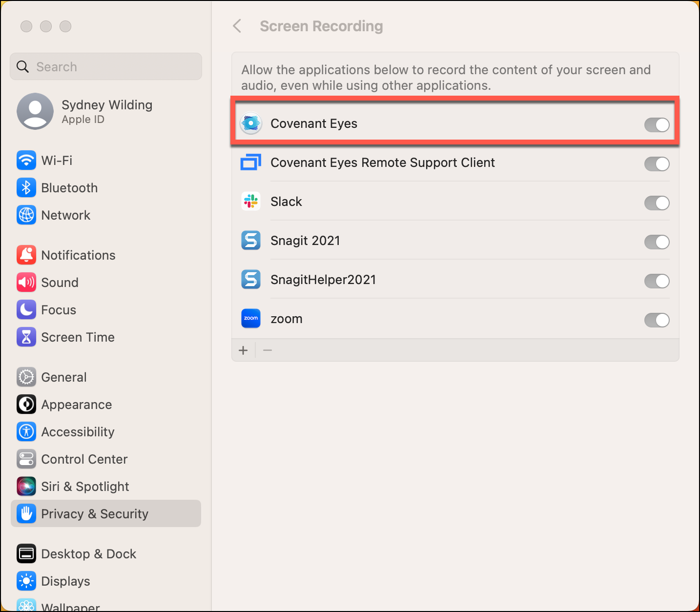
Task: Click the zoom name text
Action: tap(287, 319)
